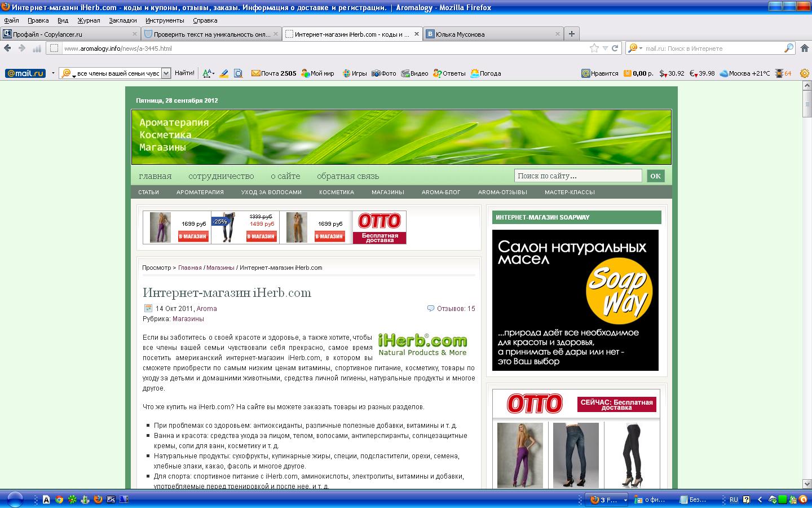
Task: Open the обратная связь navigation link
Action: [348, 176]
